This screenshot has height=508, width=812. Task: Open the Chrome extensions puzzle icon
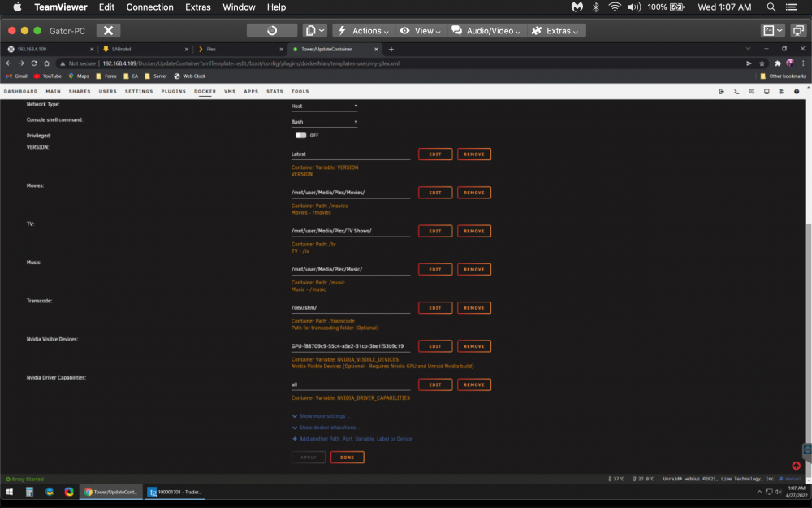coord(777,63)
